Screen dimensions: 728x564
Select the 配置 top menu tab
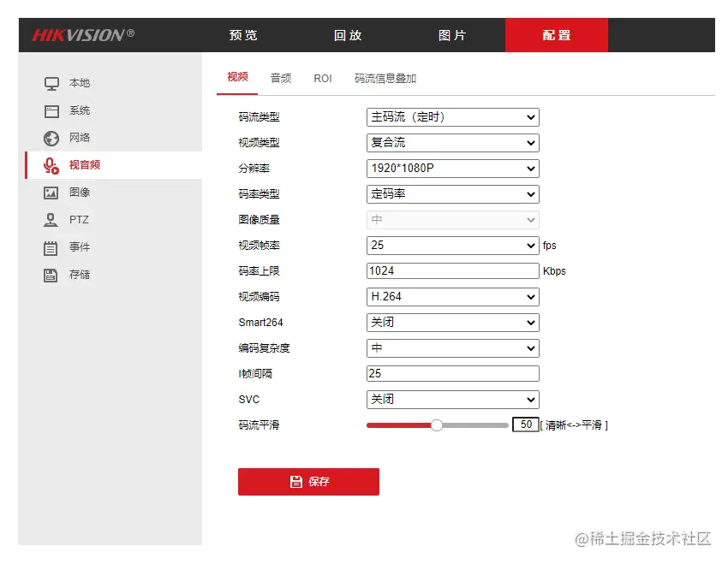pyautogui.click(x=557, y=35)
